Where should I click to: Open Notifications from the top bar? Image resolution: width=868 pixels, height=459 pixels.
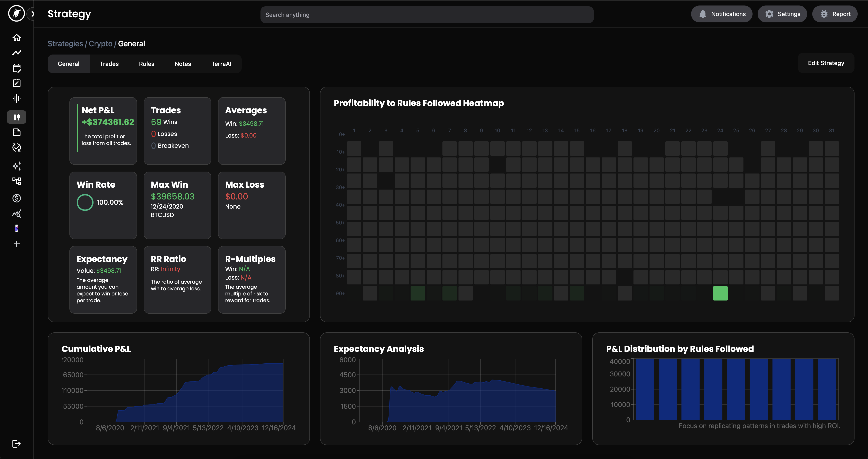pyautogui.click(x=722, y=14)
